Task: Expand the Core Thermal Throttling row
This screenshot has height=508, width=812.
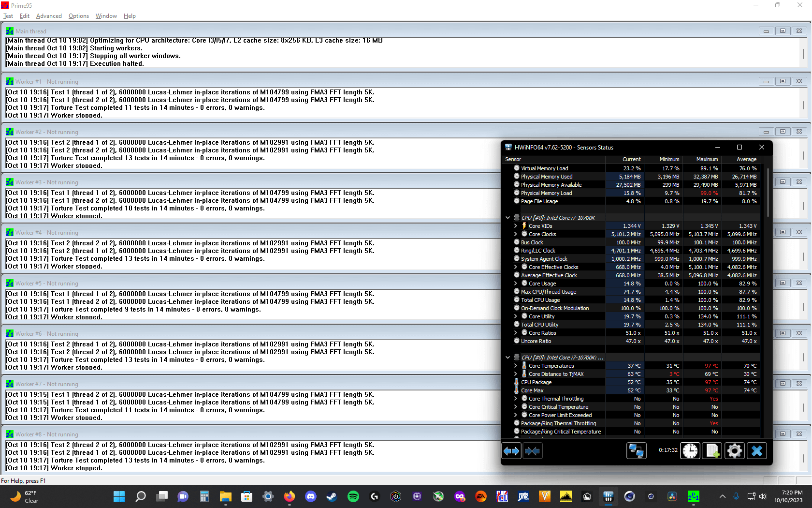Action: [x=515, y=399]
